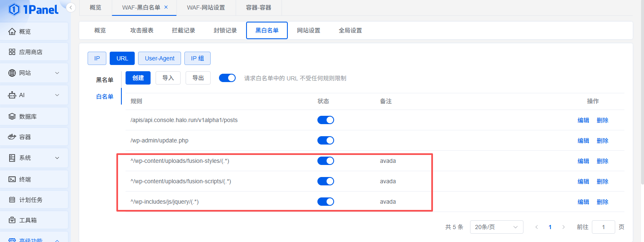Edit the /wp-admin/update.php rule
This screenshot has height=242, width=644.
[x=584, y=141]
